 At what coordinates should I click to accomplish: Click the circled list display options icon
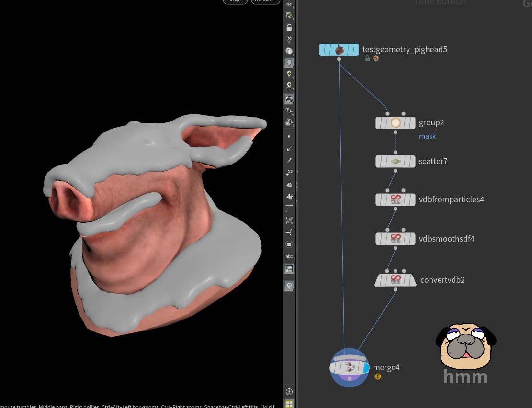289,245
